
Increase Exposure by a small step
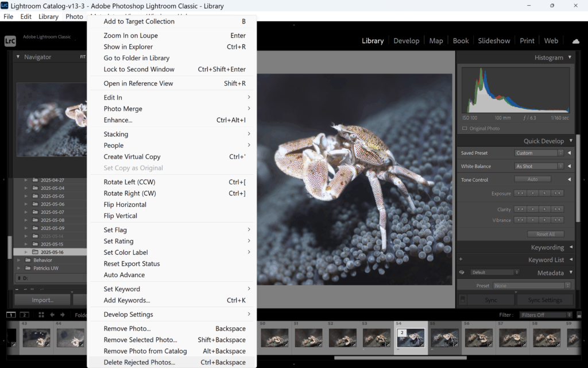[545, 193]
